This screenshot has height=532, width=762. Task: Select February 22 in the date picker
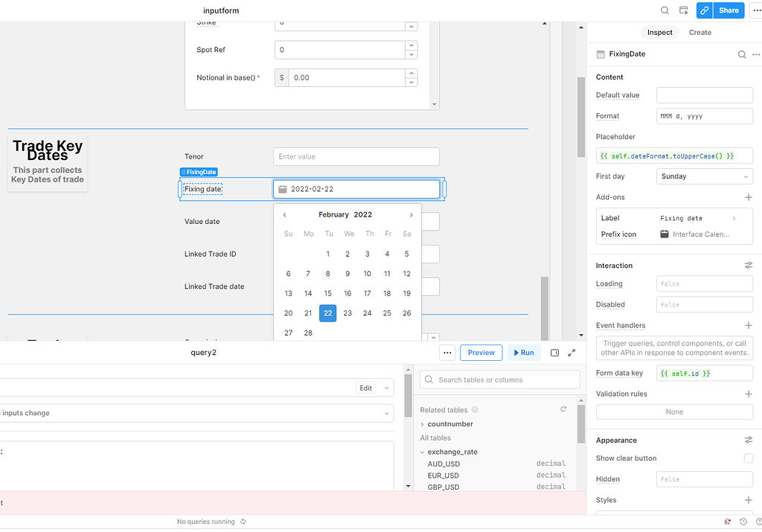pyautogui.click(x=327, y=313)
